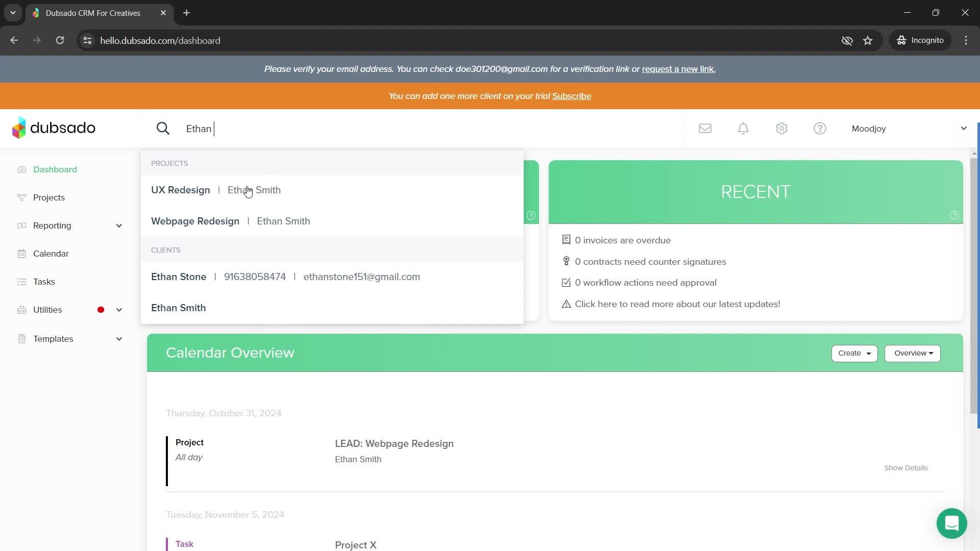The height and width of the screenshot is (551, 980).
Task: Click the overdue invoices icon
Action: click(566, 240)
